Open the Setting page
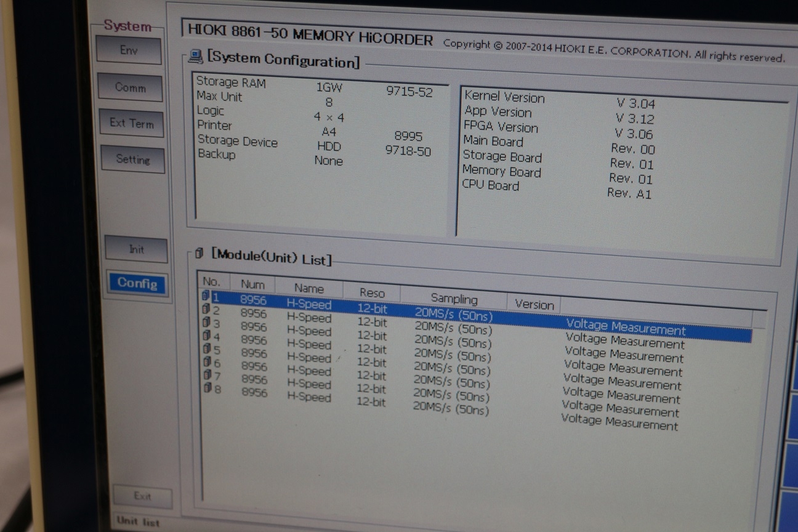This screenshot has height=532, width=798. pyautogui.click(x=132, y=159)
